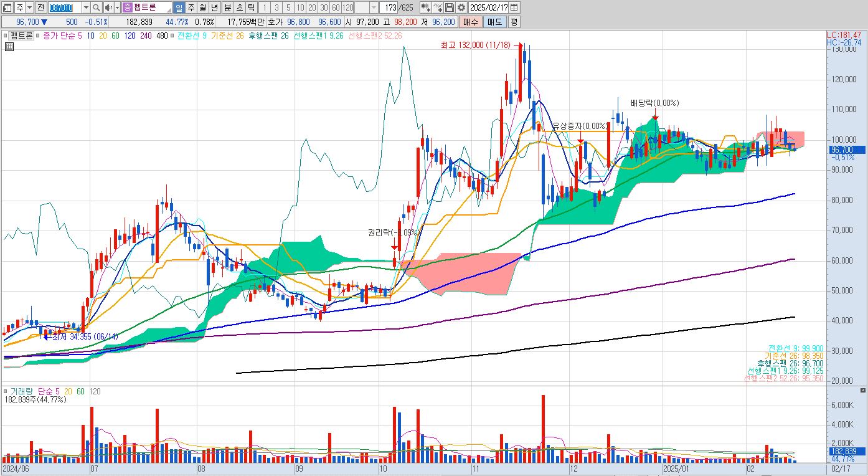
Task: Save the chart with the floppy disk icon
Action: click(450, 7)
